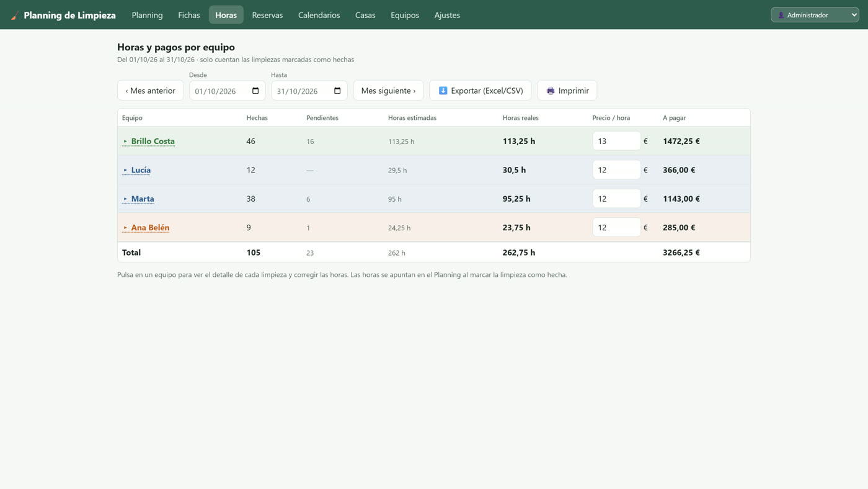Screen dimensions: 868x489
Task: Edit Ana Belén price per hour field
Action: pos(616,227)
